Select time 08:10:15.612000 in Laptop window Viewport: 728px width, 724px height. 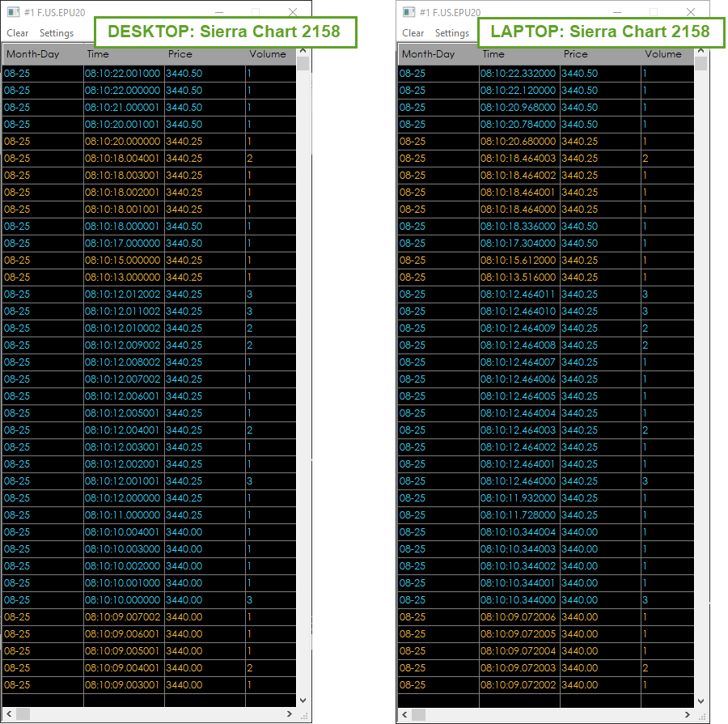point(518,260)
